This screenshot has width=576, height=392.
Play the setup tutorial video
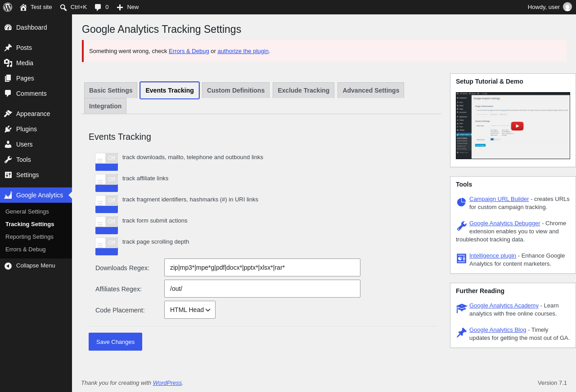point(517,126)
